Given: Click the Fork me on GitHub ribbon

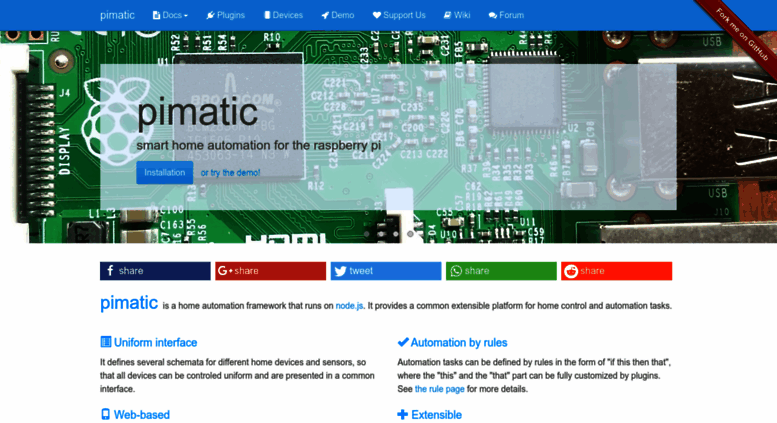Looking at the screenshot, I should [742, 35].
